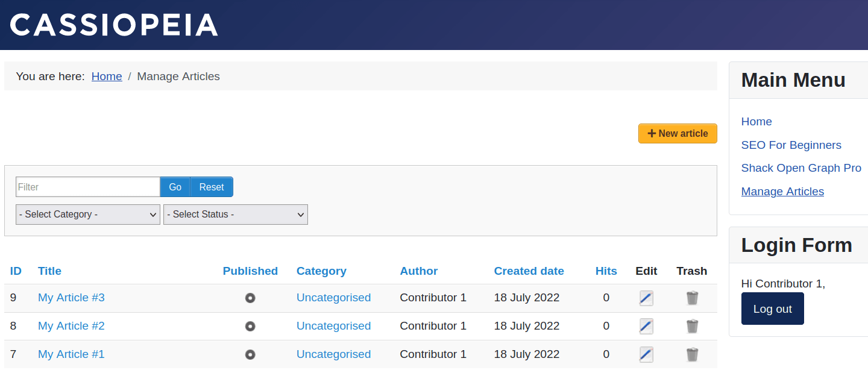Trash My Article #2

pyautogui.click(x=692, y=326)
